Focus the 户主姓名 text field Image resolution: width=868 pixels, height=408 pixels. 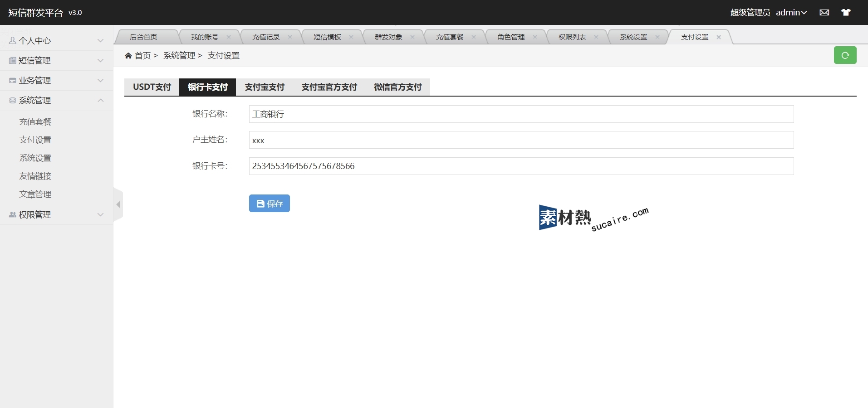pyautogui.click(x=521, y=140)
